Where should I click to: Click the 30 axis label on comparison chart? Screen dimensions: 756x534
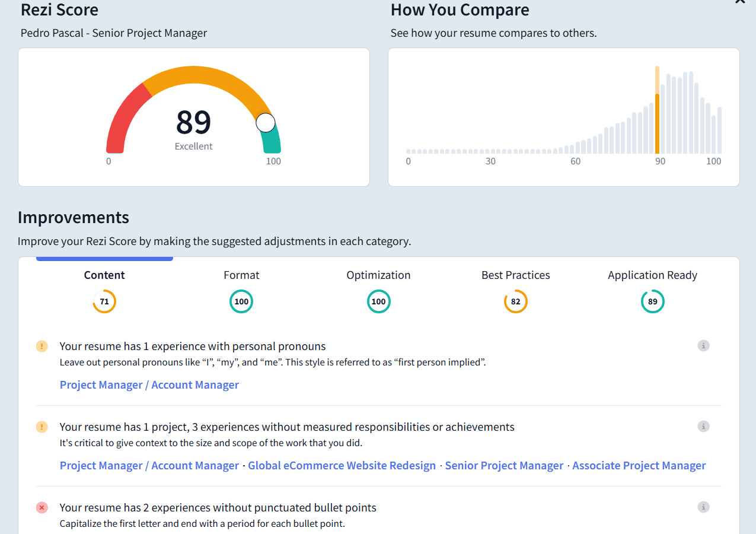(490, 161)
